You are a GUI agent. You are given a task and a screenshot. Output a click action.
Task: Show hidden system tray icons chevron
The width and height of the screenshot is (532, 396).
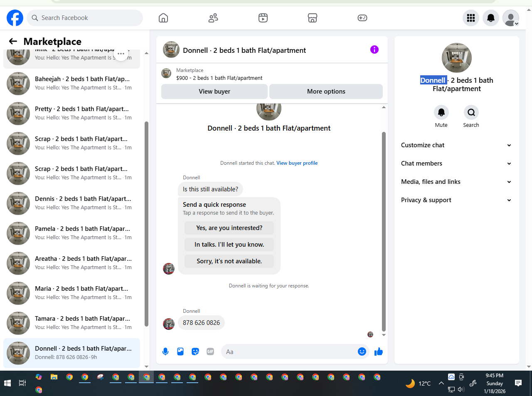coord(441,383)
